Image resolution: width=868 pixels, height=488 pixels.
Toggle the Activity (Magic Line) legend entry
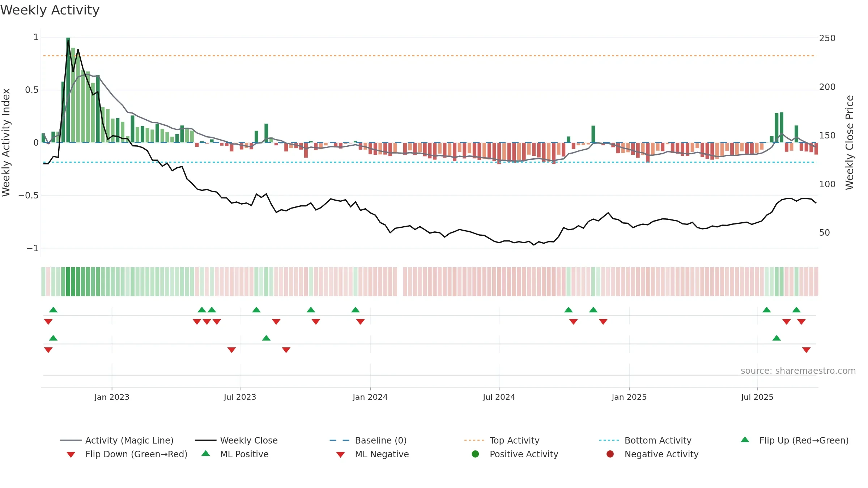pos(117,440)
